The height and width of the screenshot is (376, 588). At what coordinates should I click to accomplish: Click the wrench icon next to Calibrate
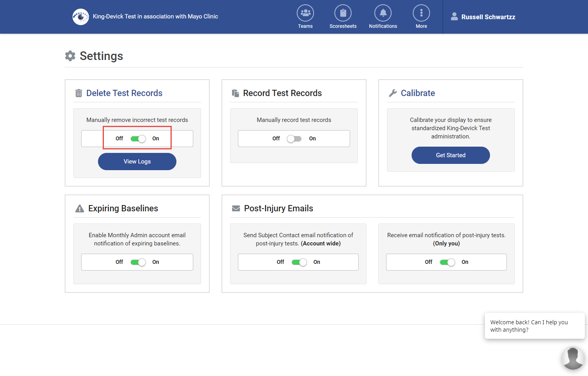point(392,93)
